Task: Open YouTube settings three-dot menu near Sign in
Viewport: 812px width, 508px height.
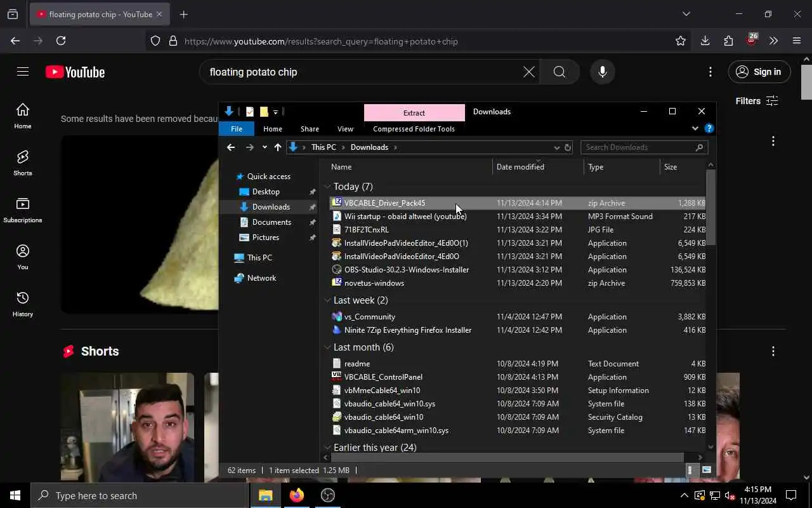Action: pyautogui.click(x=710, y=72)
